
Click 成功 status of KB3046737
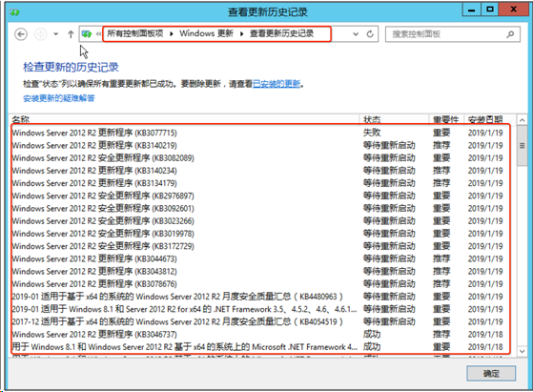[x=372, y=334]
